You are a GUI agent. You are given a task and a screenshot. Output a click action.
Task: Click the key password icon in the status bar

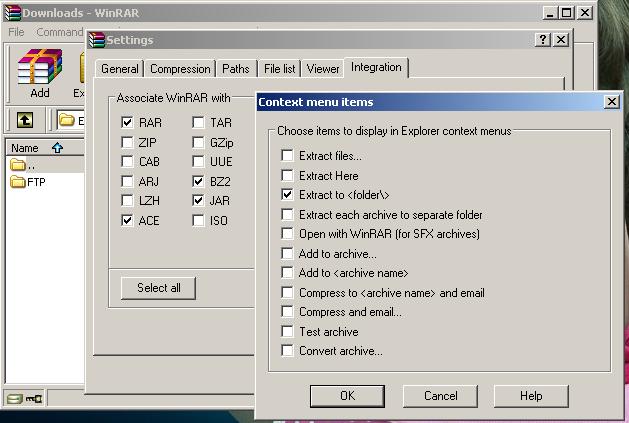tap(34, 399)
